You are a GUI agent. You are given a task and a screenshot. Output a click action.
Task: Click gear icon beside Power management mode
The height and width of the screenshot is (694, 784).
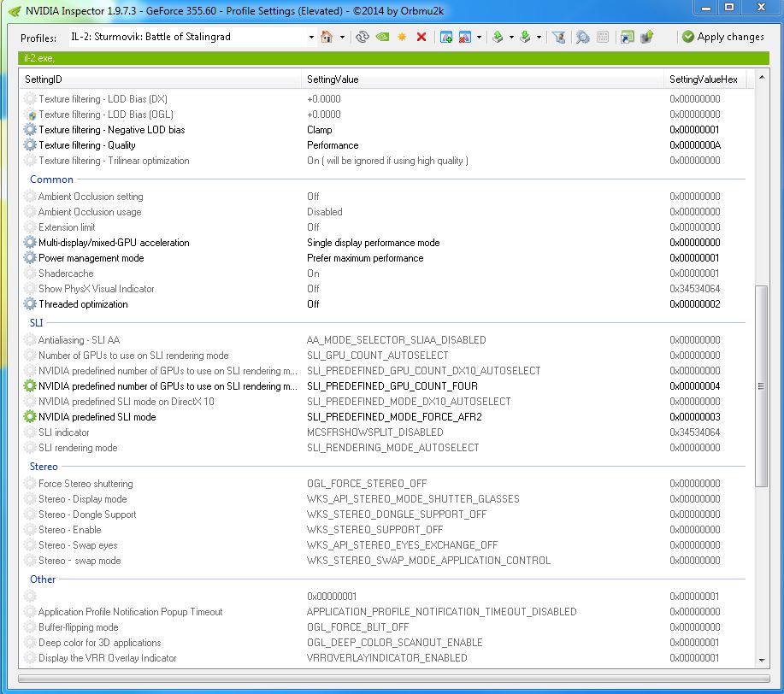click(x=30, y=258)
